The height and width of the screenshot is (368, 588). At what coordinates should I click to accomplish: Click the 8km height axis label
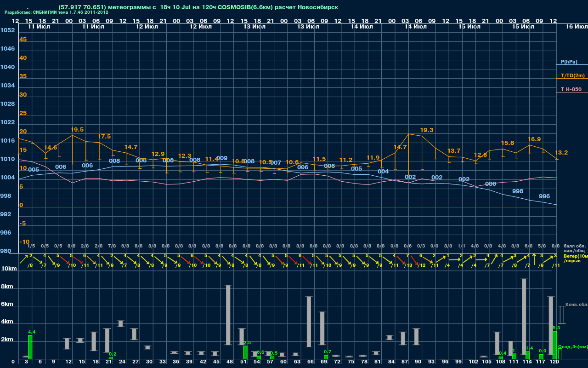[7, 286]
